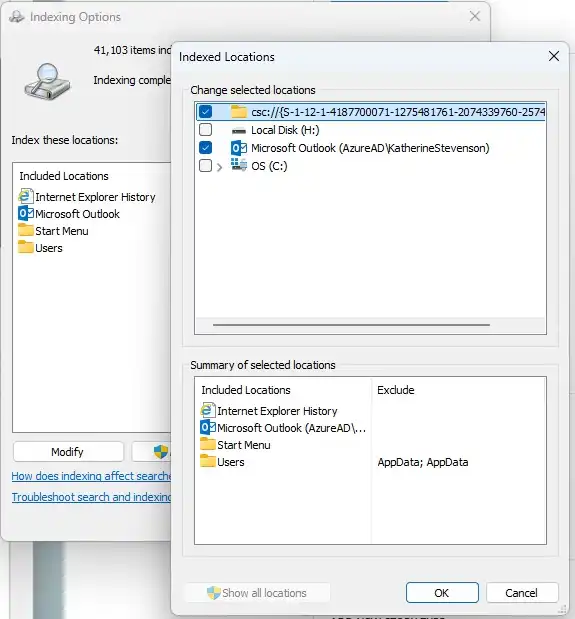This screenshot has height=619, width=575.
Task: Uncheck the Microsoft Outlook checkbox
Action: tap(205, 148)
